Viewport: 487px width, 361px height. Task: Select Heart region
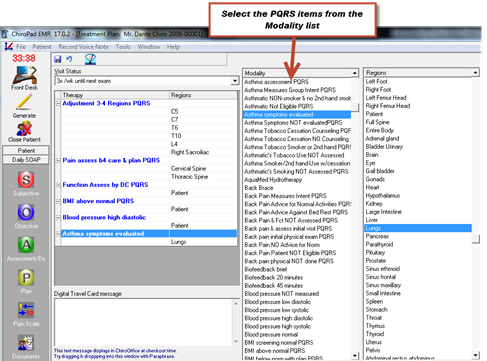coord(372,187)
